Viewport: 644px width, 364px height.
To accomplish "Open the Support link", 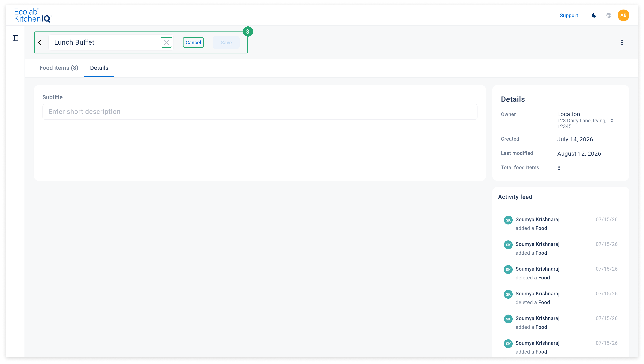I will (x=569, y=15).
